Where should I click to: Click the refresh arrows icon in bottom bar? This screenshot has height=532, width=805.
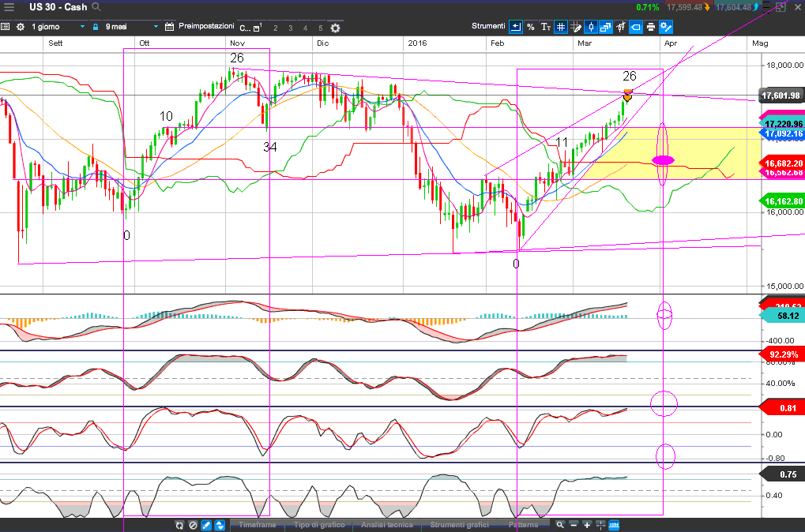pyautogui.click(x=179, y=525)
